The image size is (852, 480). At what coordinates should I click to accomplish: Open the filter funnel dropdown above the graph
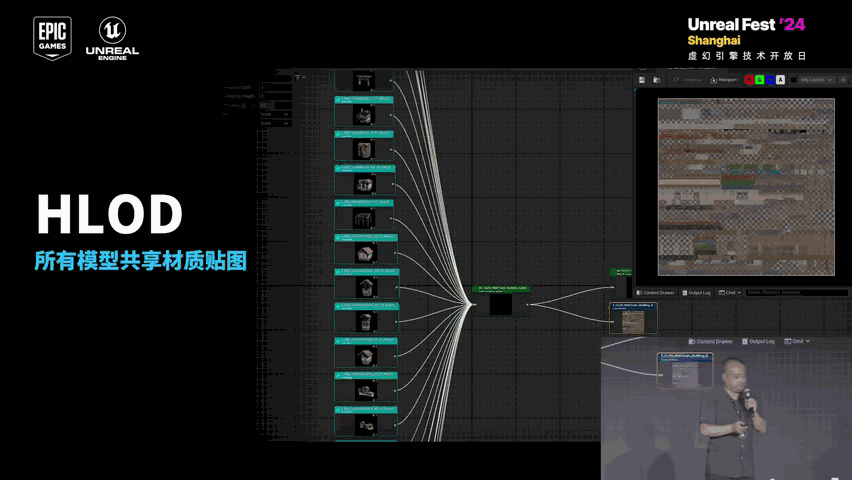pos(300,77)
